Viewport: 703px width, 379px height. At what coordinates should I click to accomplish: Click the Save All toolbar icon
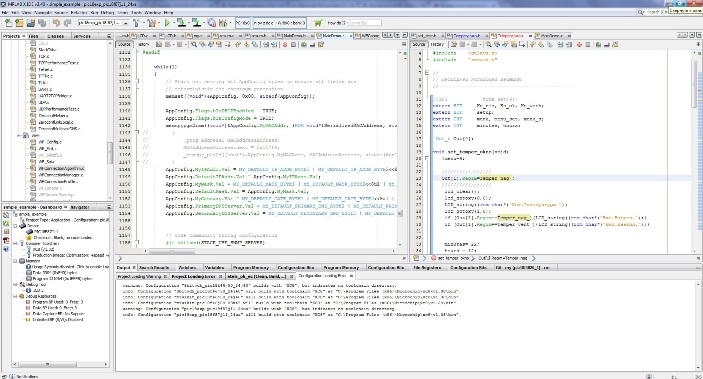tap(42, 23)
